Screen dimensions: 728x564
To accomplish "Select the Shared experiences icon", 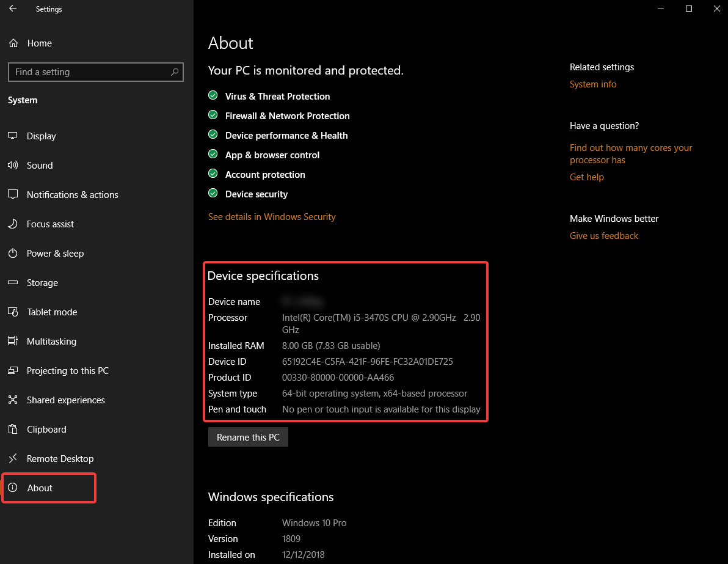I will [x=12, y=400].
